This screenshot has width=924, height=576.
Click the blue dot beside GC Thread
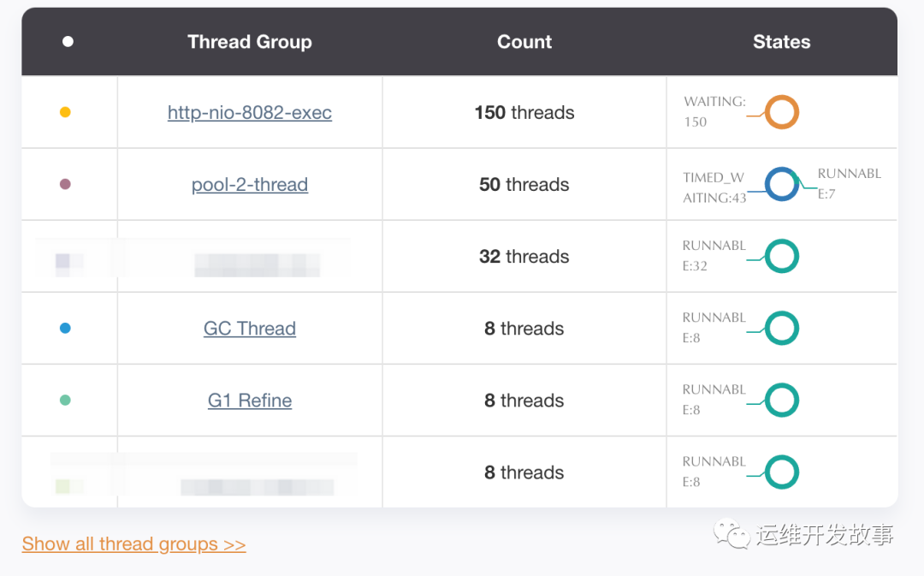tap(65, 328)
